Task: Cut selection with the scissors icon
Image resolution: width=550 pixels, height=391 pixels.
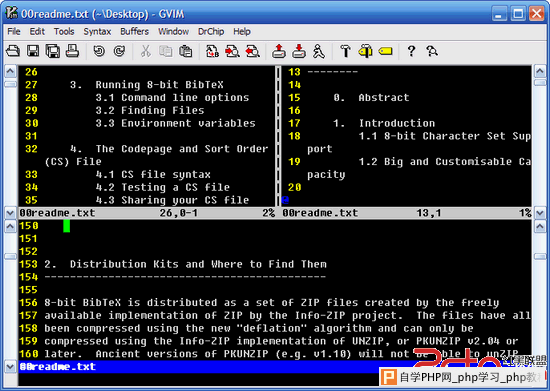Action: tap(146, 51)
